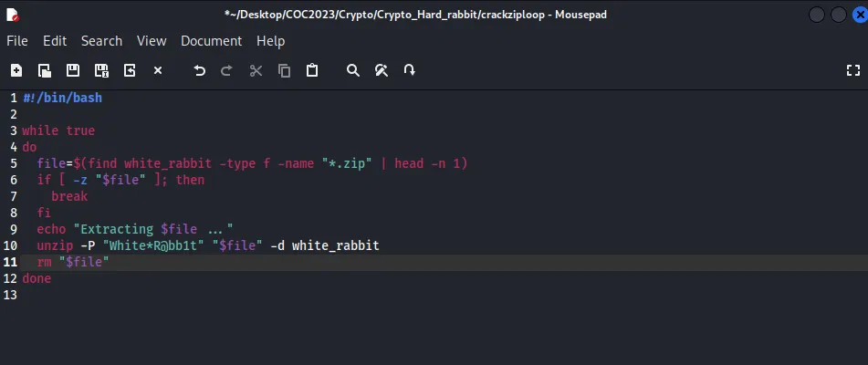This screenshot has width=868, height=365.
Task: Click the window title bar text
Action: [x=414, y=15]
